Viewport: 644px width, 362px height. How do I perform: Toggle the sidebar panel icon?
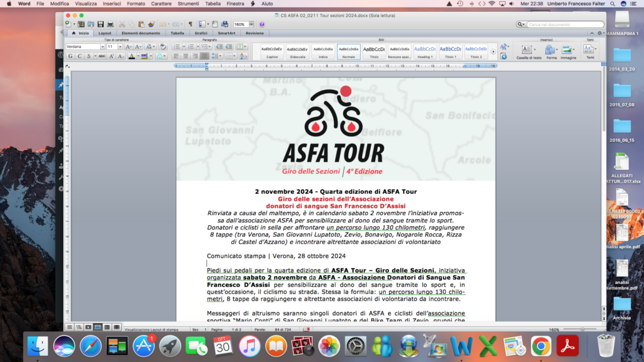coord(202,24)
